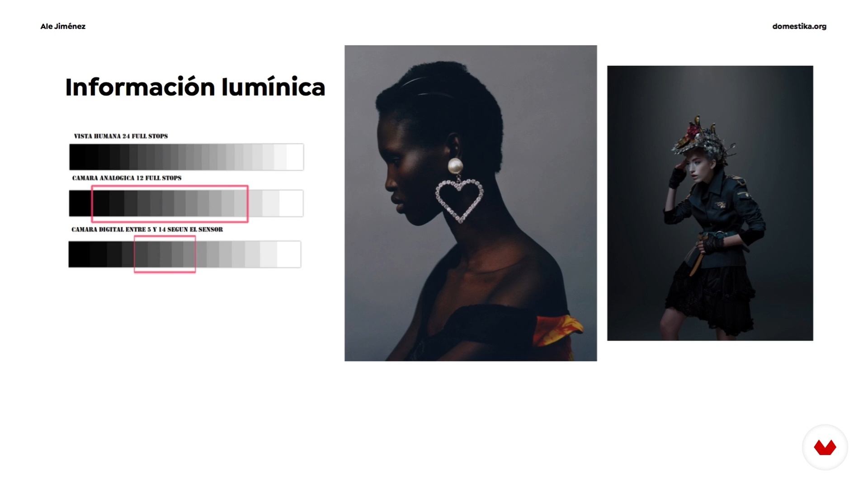Click the heart-shaped earring in the portrait
The image size is (868, 488).
click(x=459, y=201)
